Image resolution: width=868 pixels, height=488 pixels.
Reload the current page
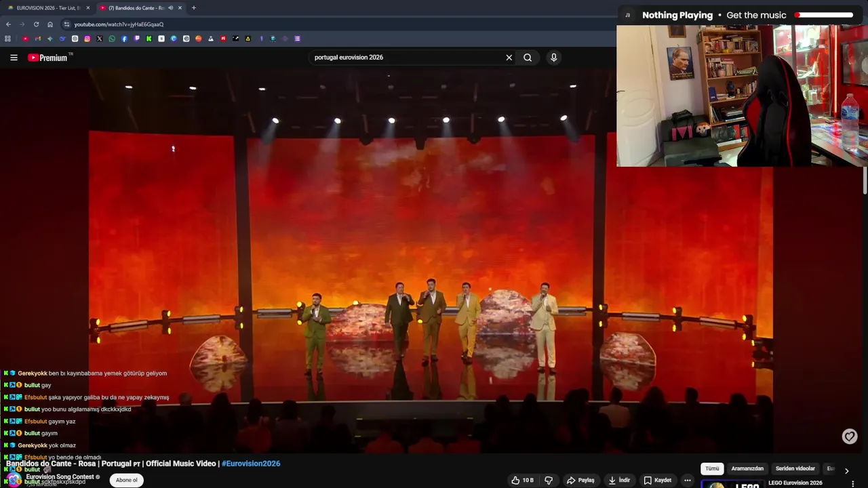pyautogui.click(x=36, y=24)
